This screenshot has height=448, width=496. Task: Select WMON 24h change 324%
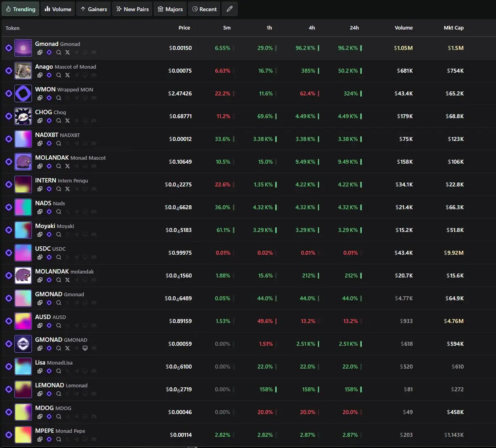351,94
